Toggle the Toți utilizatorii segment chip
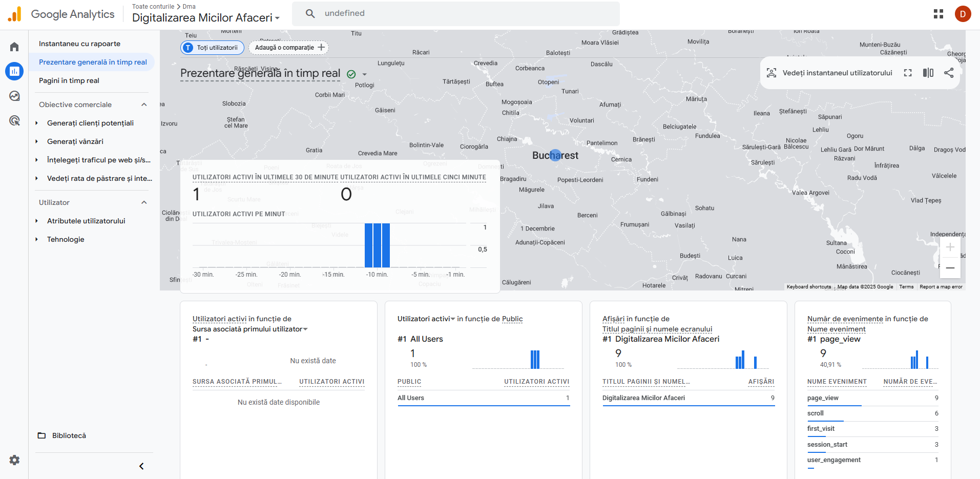The image size is (980, 479). click(212, 48)
